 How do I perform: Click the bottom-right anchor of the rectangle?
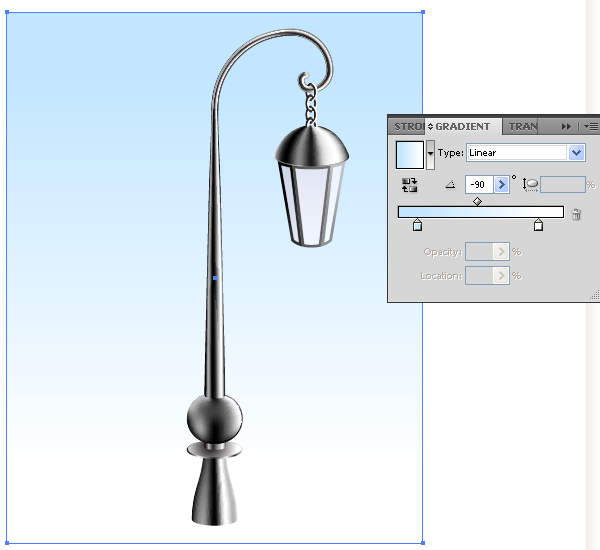pos(423,543)
